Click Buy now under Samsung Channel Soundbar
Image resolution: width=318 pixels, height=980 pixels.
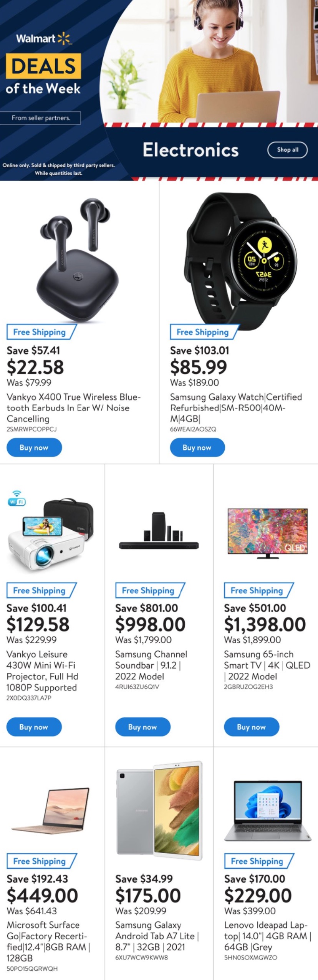tap(142, 727)
